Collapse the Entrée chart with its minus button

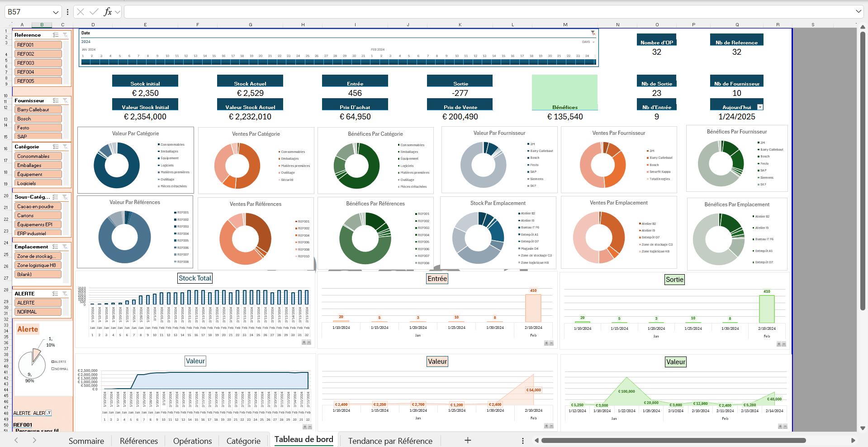tap(552, 344)
